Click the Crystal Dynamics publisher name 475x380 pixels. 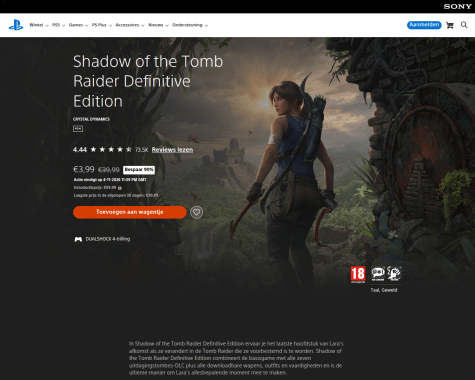point(91,119)
